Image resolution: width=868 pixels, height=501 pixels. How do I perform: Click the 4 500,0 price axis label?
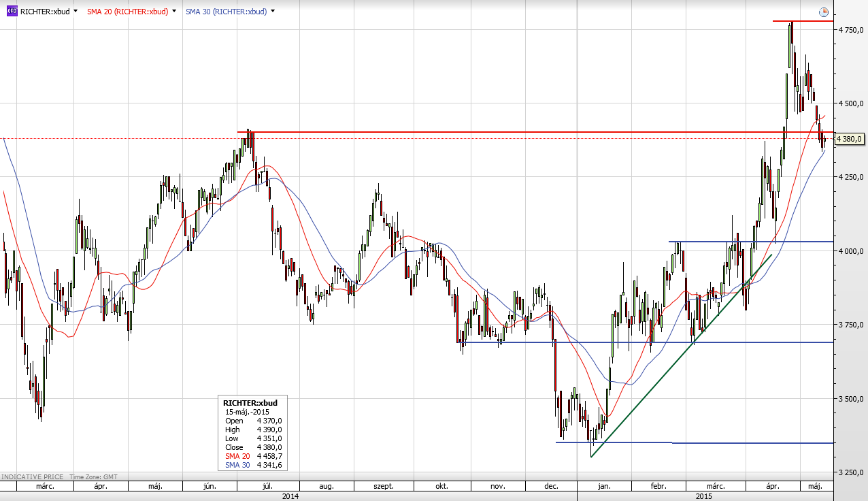[850, 103]
